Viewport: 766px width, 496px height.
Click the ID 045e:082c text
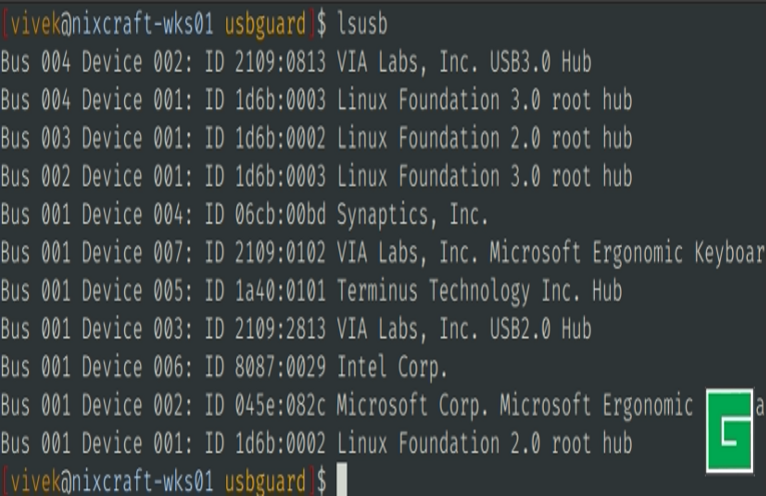265,405
